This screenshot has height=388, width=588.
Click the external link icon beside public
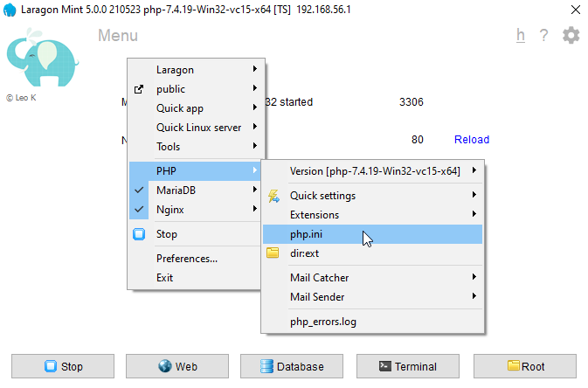click(x=138, y=89)
